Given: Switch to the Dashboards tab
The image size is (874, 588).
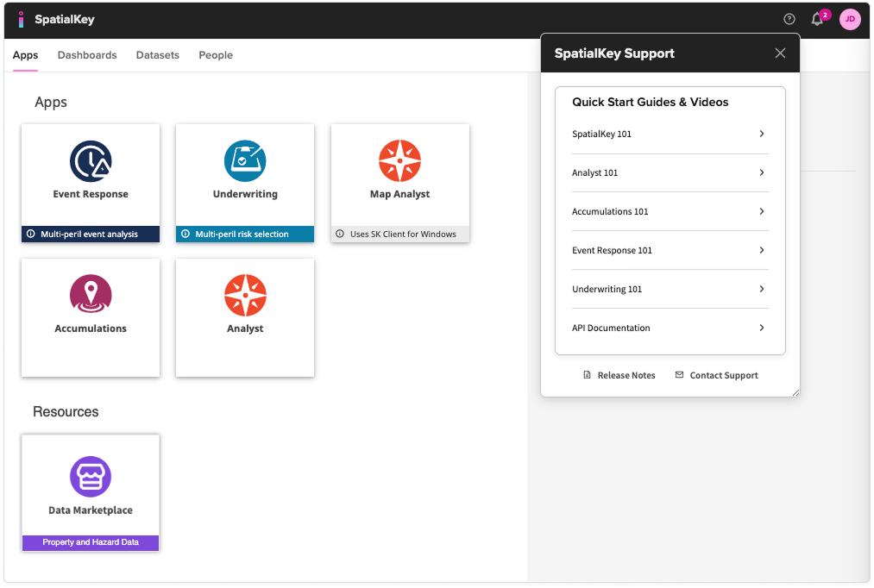Looking at the screenshot, I should point(87,55).
